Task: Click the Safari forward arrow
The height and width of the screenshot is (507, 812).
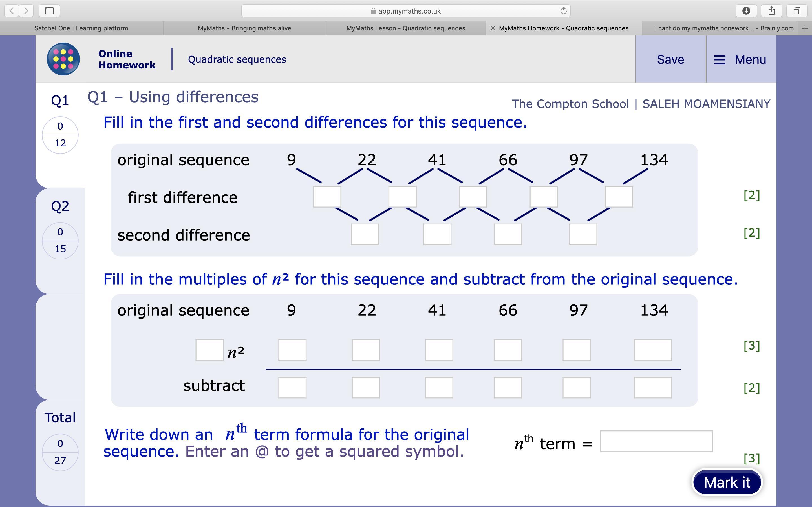Action: pos(26,11)
